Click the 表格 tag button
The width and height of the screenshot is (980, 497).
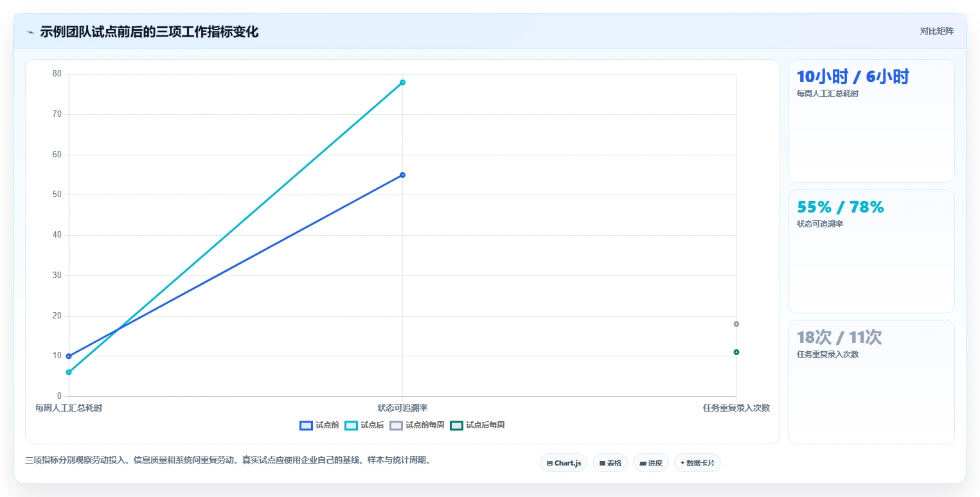pos(610,463)
